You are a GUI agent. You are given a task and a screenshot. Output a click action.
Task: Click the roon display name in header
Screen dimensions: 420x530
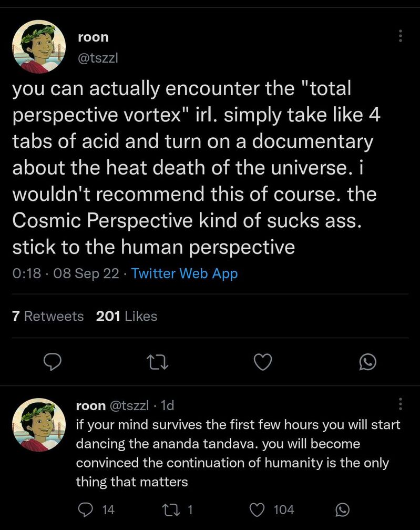tap(93, 37)
